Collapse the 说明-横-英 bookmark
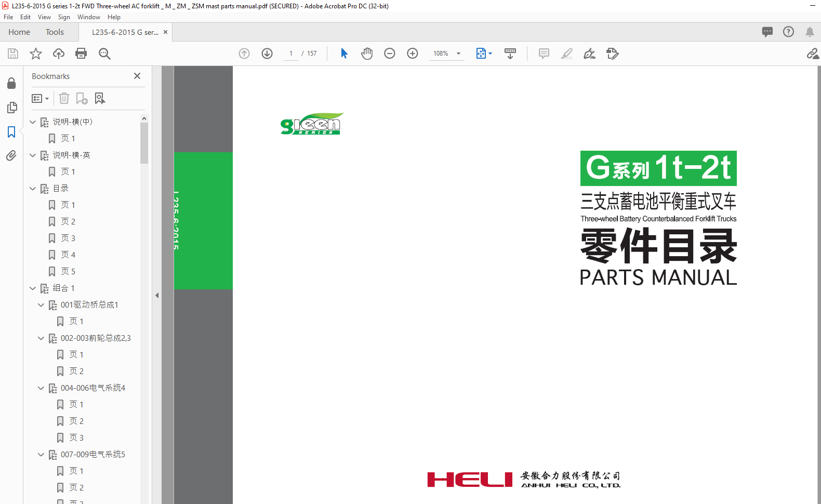The height and width of the screenshot is (504, 821). point(33,155)
